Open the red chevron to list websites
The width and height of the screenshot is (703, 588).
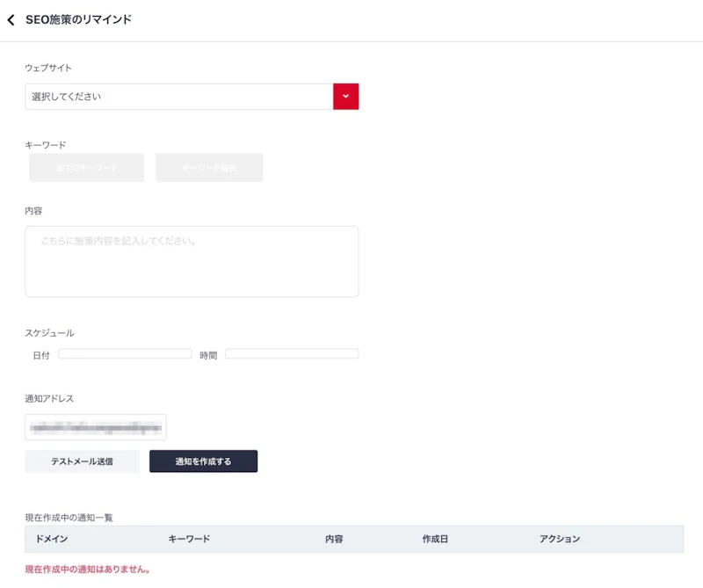[x=345, y=96]
